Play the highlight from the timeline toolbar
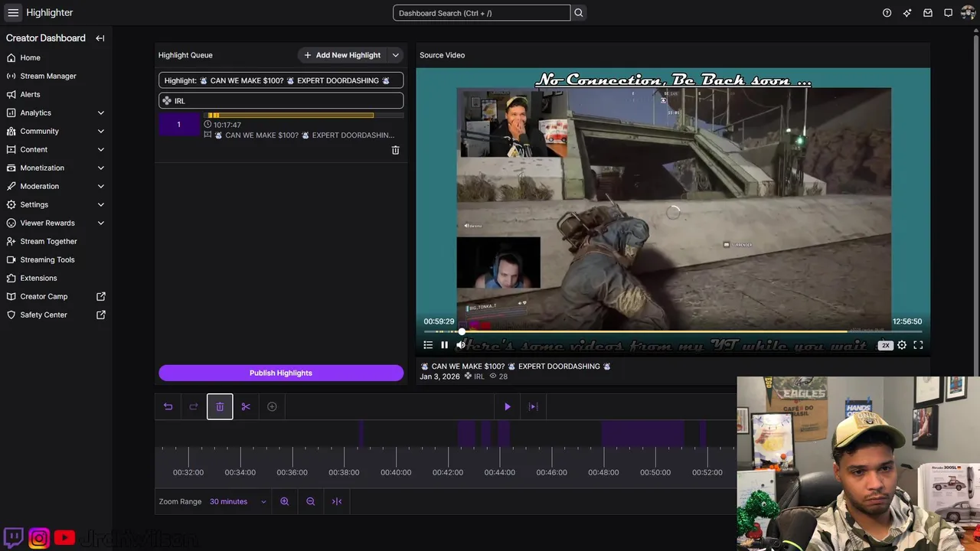Viewport: 980px width, 551px height. point(507,406)
